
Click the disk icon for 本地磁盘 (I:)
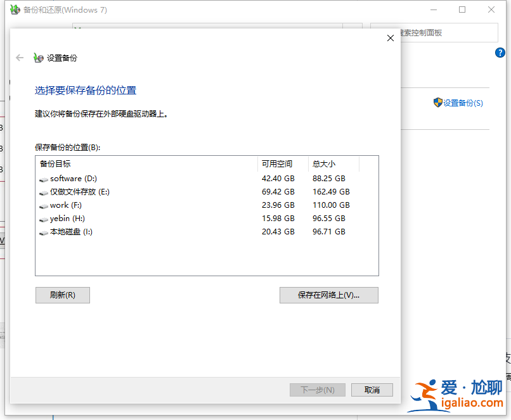[x=44, y=232]
